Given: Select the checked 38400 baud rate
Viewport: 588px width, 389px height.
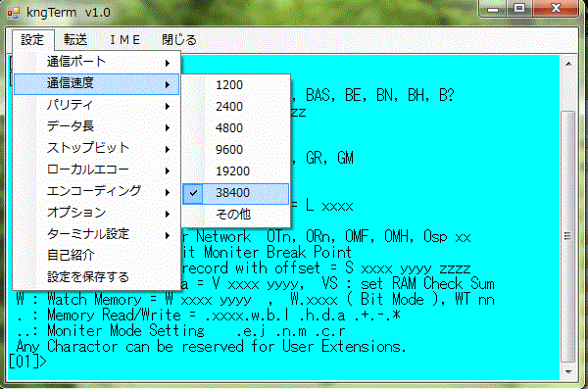Looking at the screenshot, I should pos(236,194).
